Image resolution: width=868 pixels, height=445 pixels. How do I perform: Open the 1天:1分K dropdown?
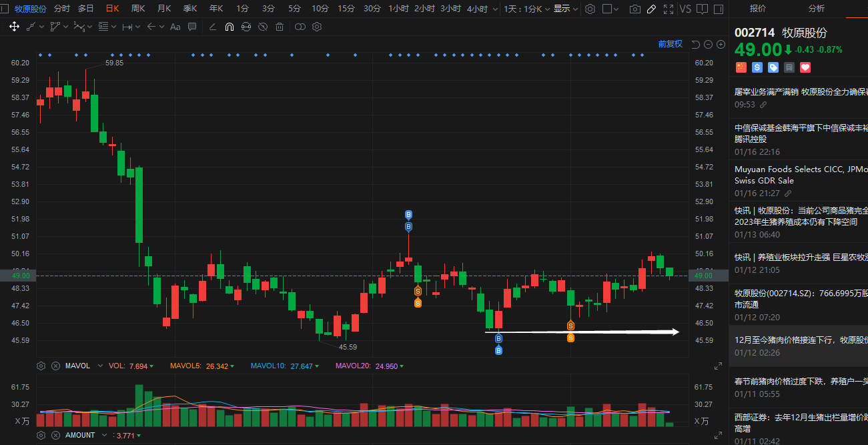coord(527,9)
